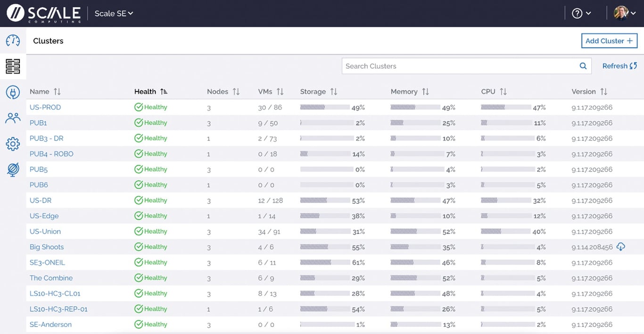Open the Settings gear icon in sidebar
This screenshot has height=334, width=644.
pyautogui.click(x=13, y=144)
